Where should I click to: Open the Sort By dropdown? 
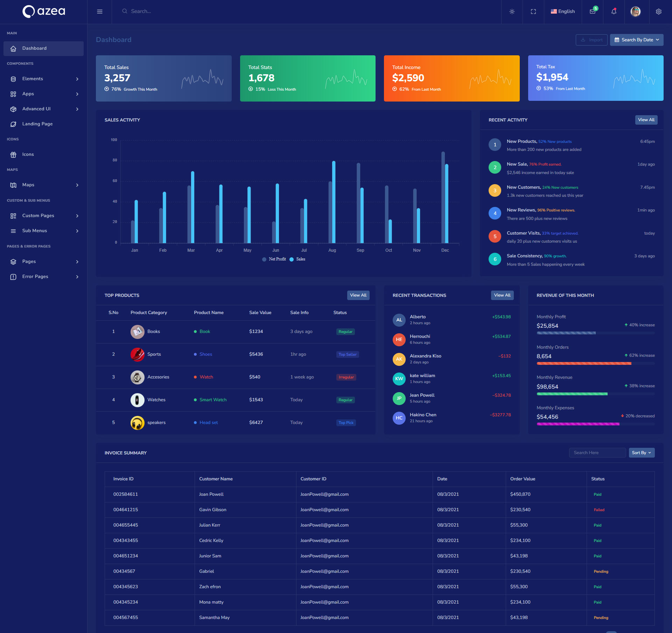tap(641, 453)
